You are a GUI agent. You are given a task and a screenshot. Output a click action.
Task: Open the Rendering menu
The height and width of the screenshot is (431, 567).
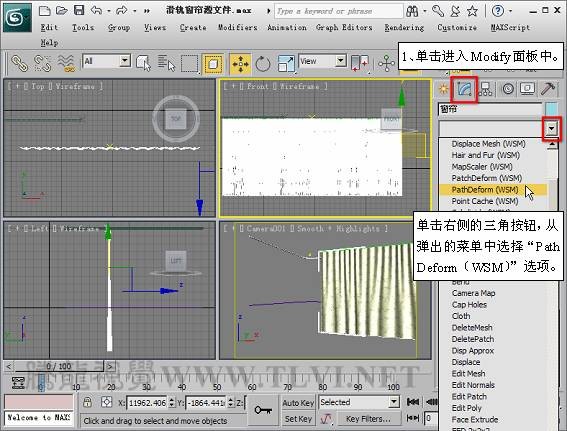[404, 27]
